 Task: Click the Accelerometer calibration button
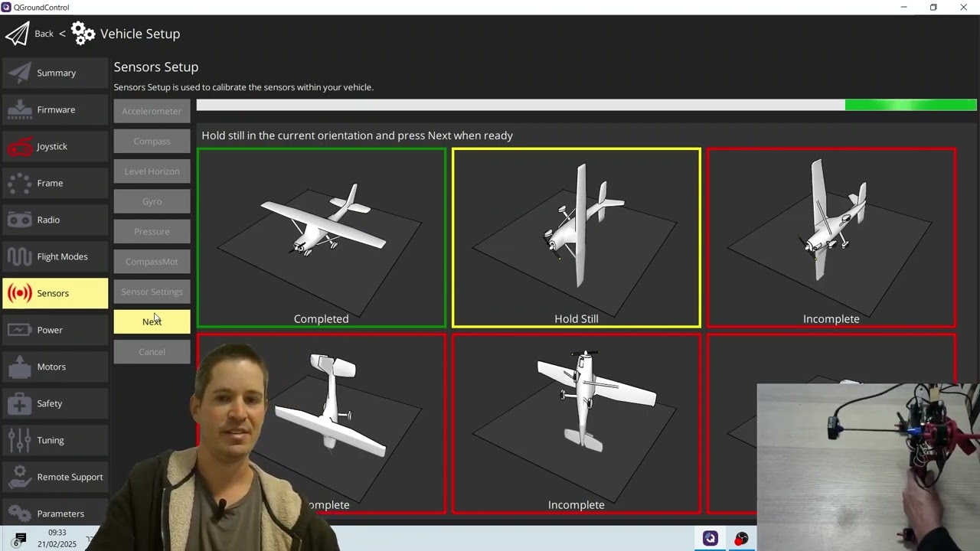[152, 111]
